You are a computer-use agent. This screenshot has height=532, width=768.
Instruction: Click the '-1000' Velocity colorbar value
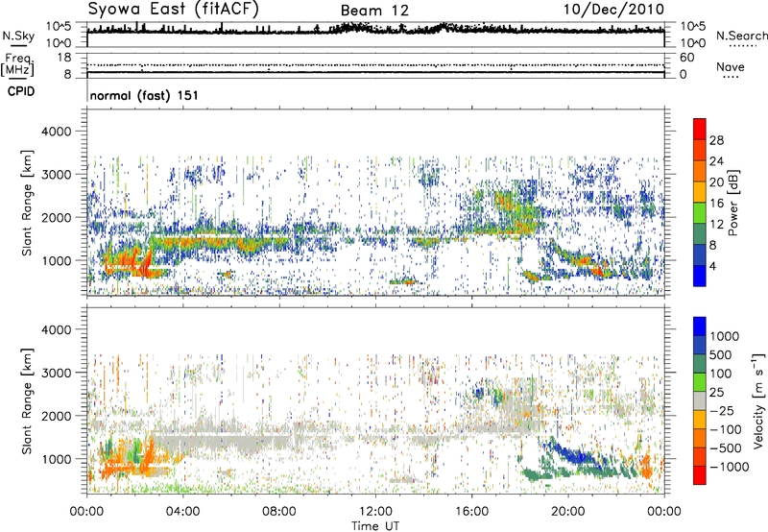tap(729, 467)
